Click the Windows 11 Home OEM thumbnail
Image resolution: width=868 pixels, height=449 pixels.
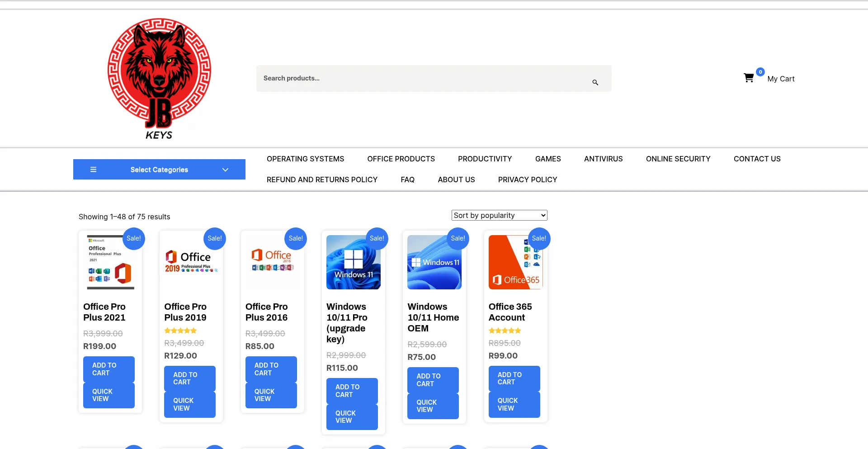[x=434, y=262]
